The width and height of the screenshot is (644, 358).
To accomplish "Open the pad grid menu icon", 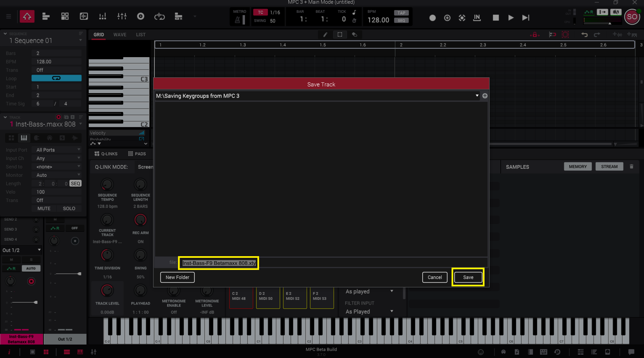I will click(x=65, y=16).
